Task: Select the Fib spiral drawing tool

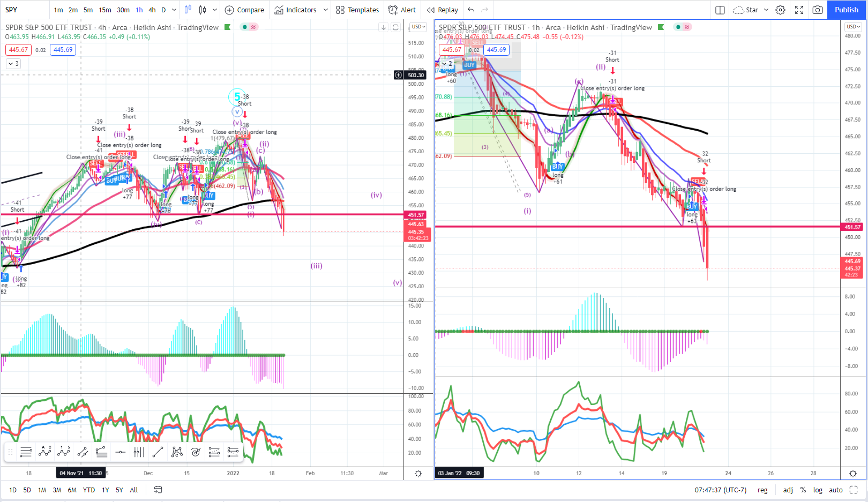Action: [196, 452]
